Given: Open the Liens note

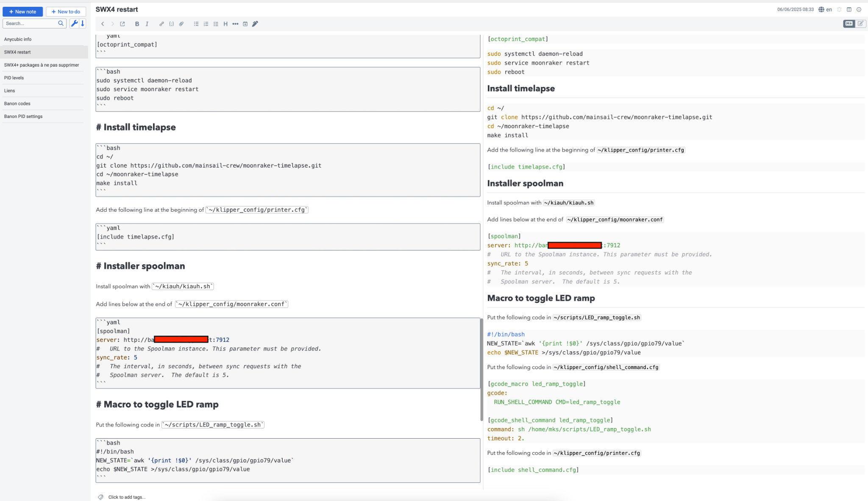Looking at the screenshot, I should pyautogui.click(x=44, y=90).
